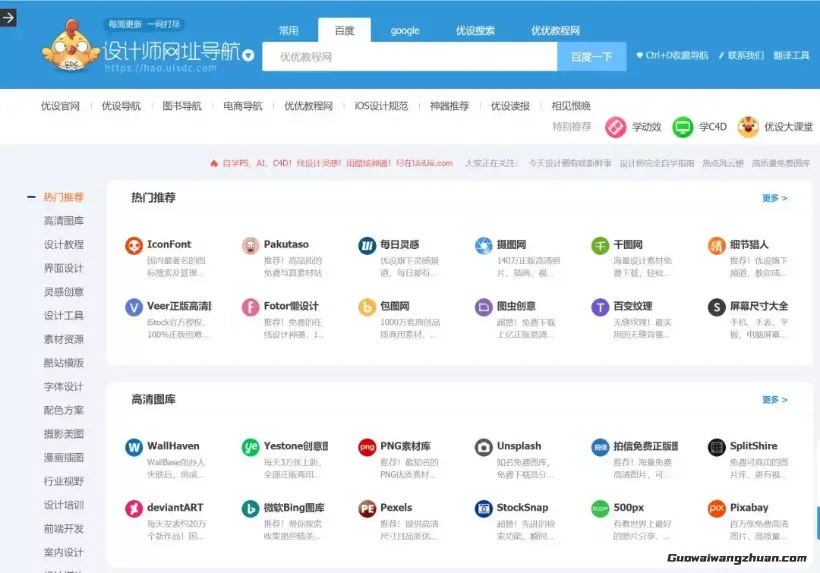Screen dimensions: 820x573
Task: Switch to the google search tab
Action: 405,31
